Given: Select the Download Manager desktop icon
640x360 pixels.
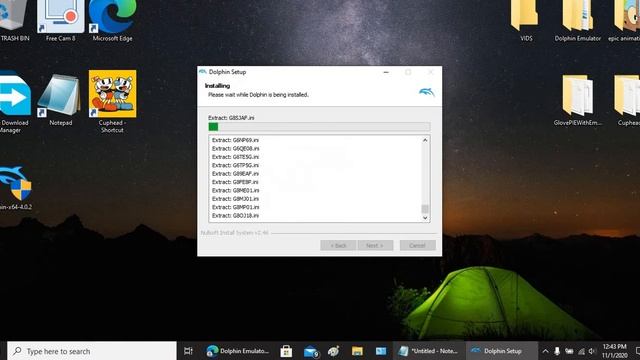Looking at the screenshot, I should coord(15,102).
